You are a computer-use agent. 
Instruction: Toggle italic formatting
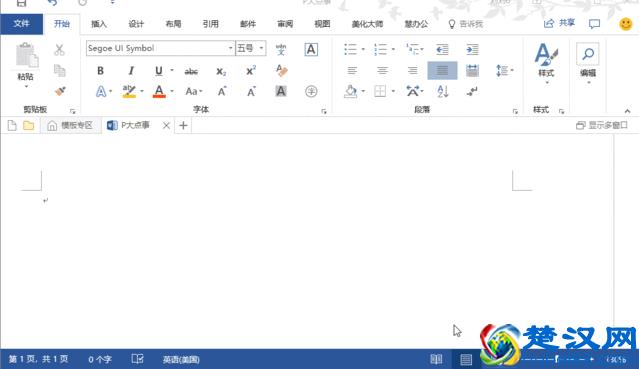(x=131, y=71)
